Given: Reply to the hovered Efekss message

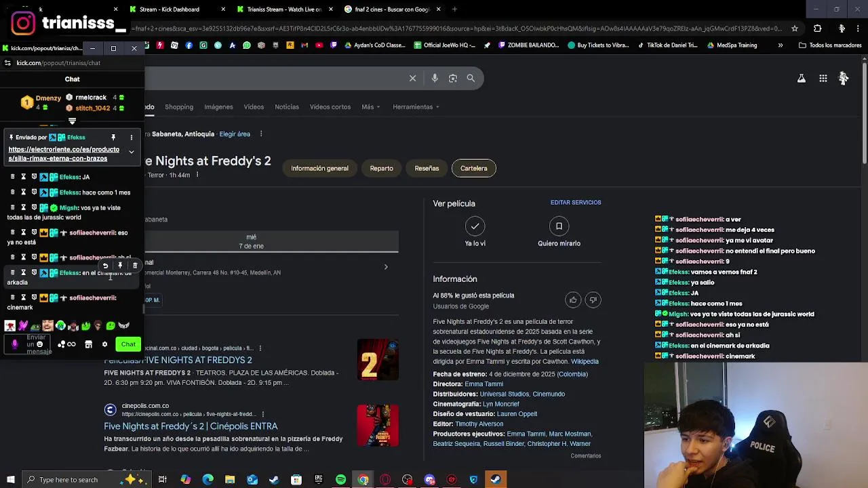Looking at the screenshot, I should tap(105, 266).
